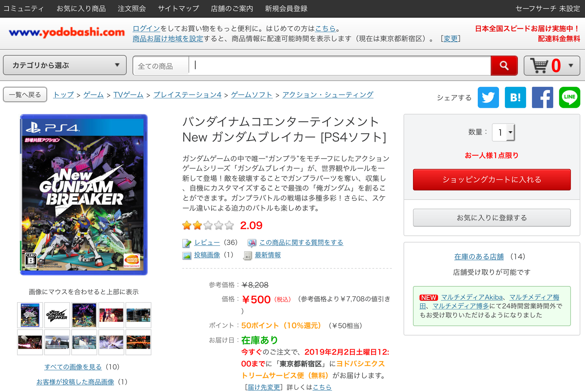Click the posted images picture icon
The width and height of the screenshot is (585, 392).
tap(187, 255)
